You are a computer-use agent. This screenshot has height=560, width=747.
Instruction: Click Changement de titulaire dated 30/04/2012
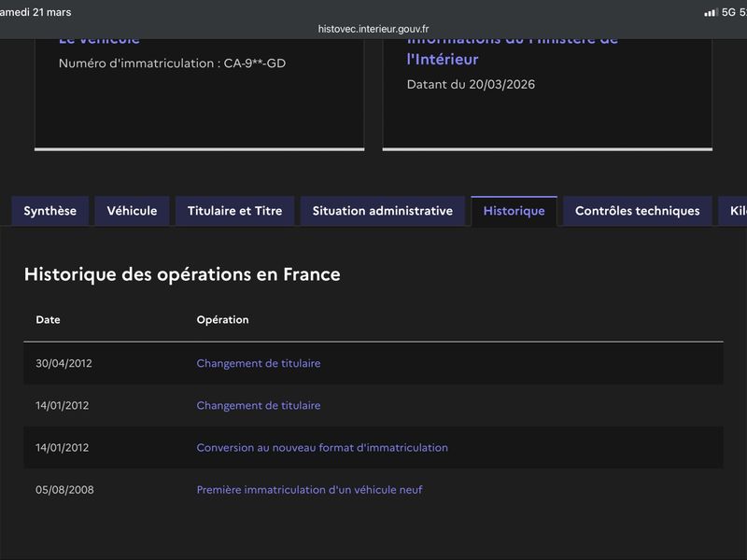point(258,363)
